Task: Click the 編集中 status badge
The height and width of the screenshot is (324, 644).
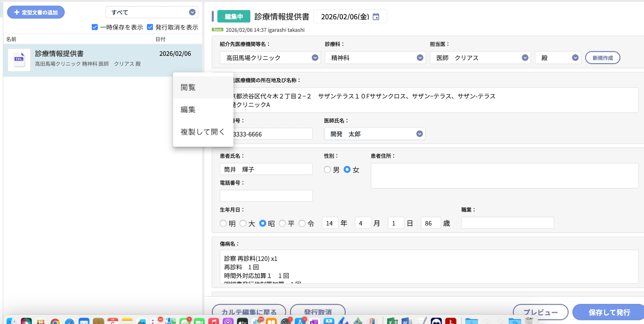Action: [234, 16]
